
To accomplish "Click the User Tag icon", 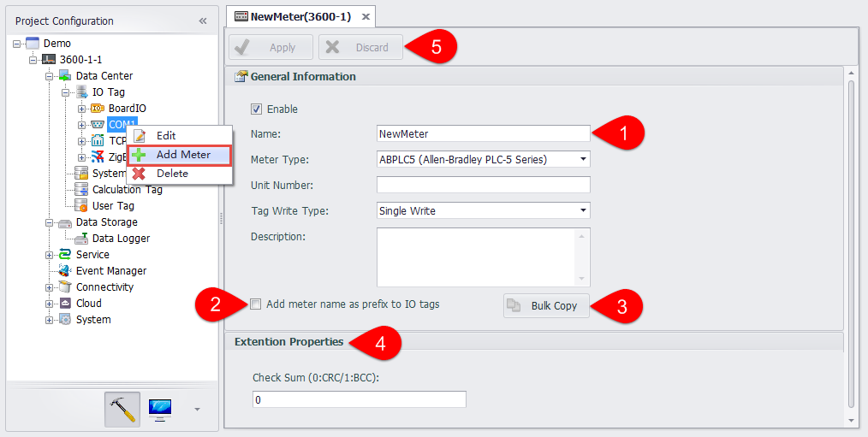I will (81, 206).
